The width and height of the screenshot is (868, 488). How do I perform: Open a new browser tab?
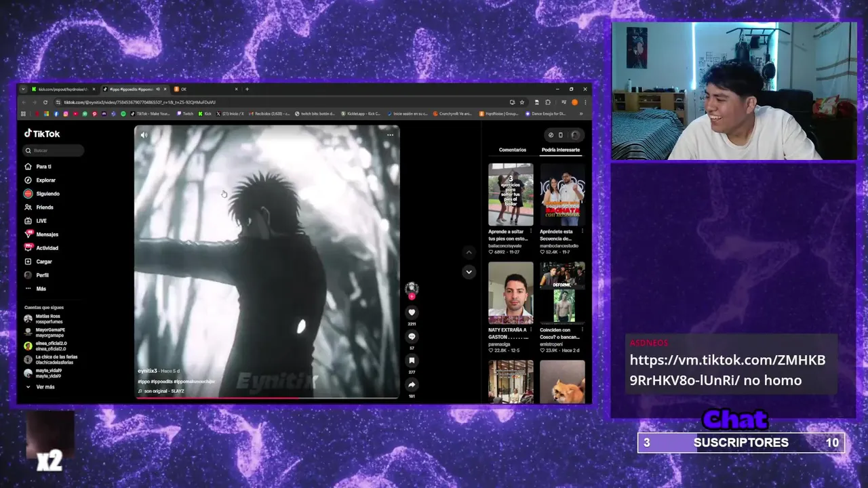pos(247,89)
